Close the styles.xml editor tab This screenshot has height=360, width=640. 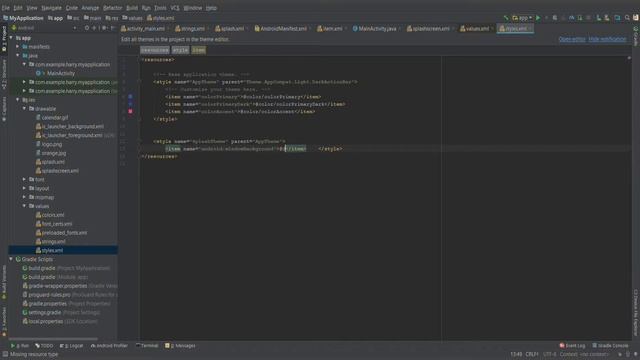coord(530,29)
